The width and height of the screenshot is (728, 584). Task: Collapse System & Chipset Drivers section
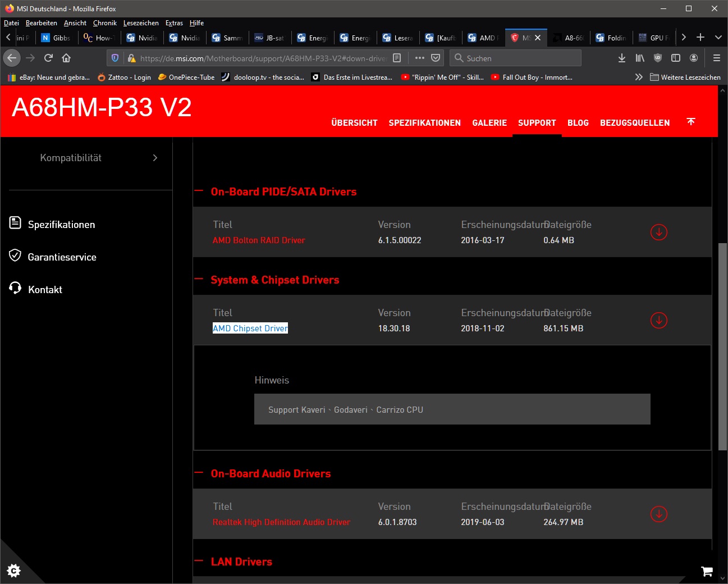[198, 279]
